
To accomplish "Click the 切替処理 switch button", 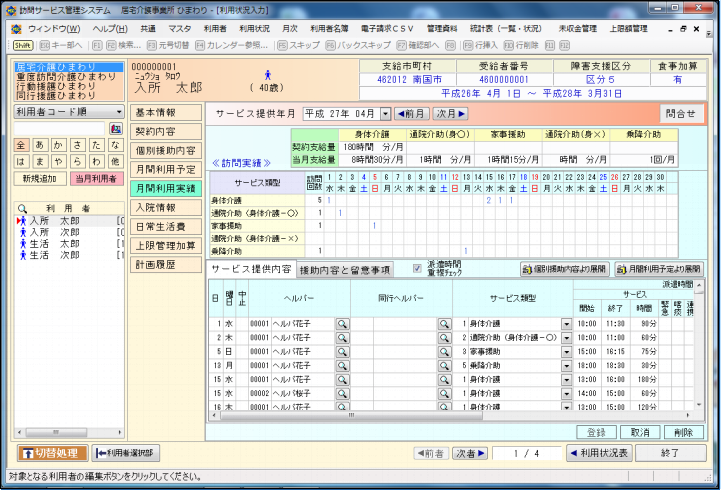I will (x=53, y=453).
